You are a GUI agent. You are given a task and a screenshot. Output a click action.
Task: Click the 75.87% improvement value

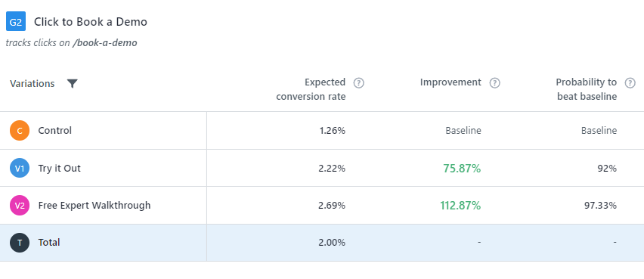[462, 169]
